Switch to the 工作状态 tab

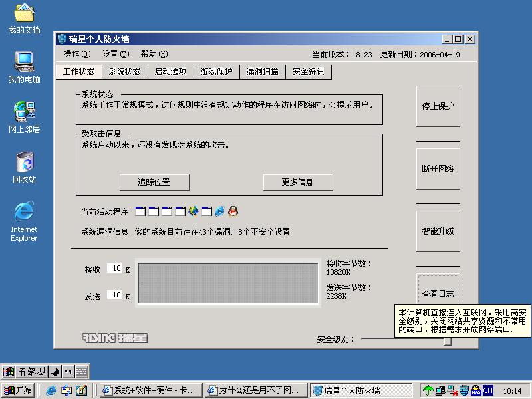pyautogui.click(x=78, y=72)
